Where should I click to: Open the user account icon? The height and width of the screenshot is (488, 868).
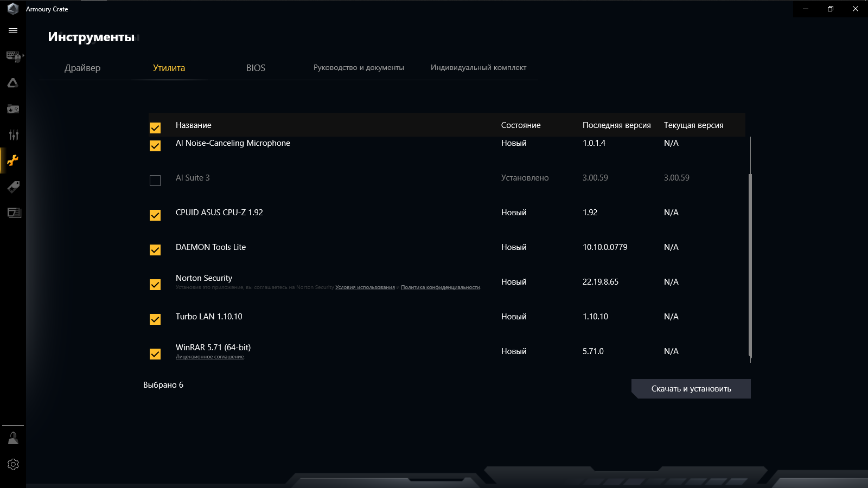[x=13, y=438]
